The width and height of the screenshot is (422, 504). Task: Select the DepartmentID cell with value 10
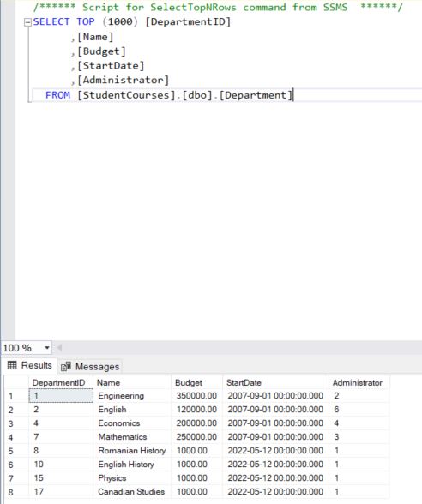(61, 465)
